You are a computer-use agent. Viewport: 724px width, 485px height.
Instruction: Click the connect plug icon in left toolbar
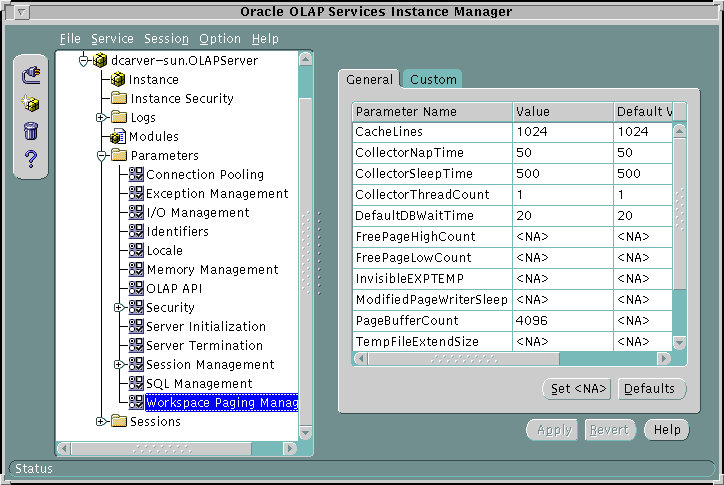31,75
